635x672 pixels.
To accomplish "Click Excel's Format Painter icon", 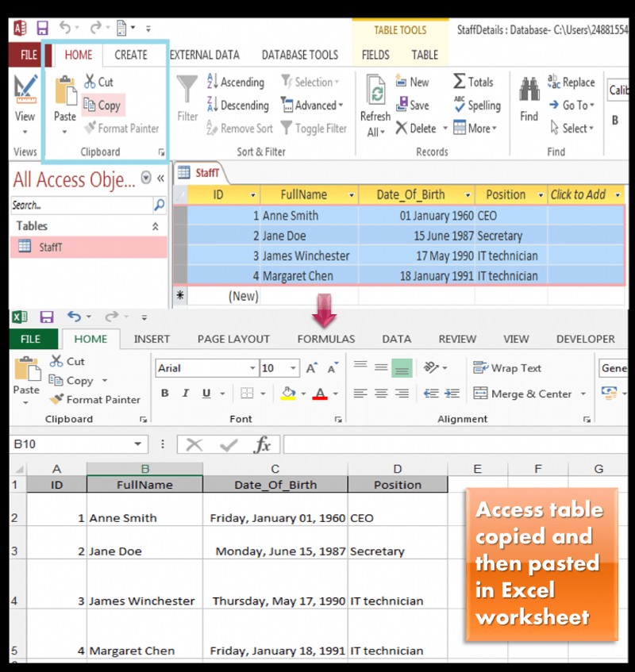I will (58, 400).
